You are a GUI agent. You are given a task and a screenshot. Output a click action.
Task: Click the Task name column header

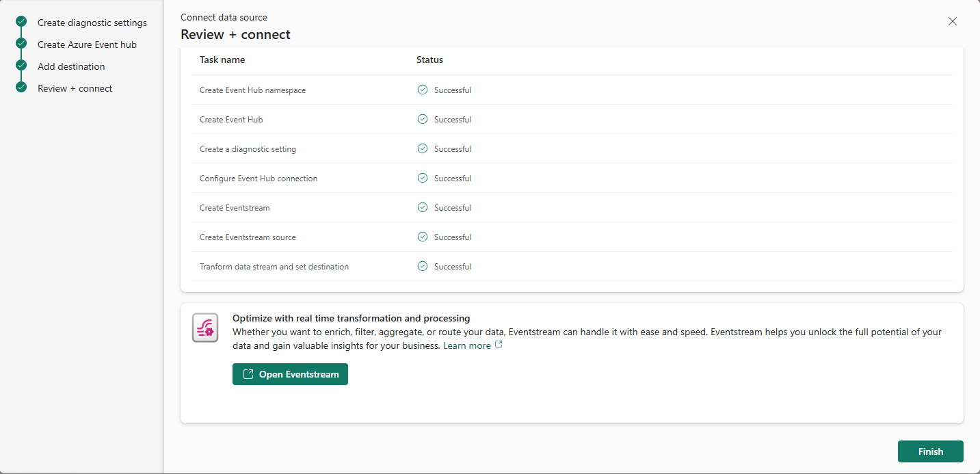[x=222, y=60]
